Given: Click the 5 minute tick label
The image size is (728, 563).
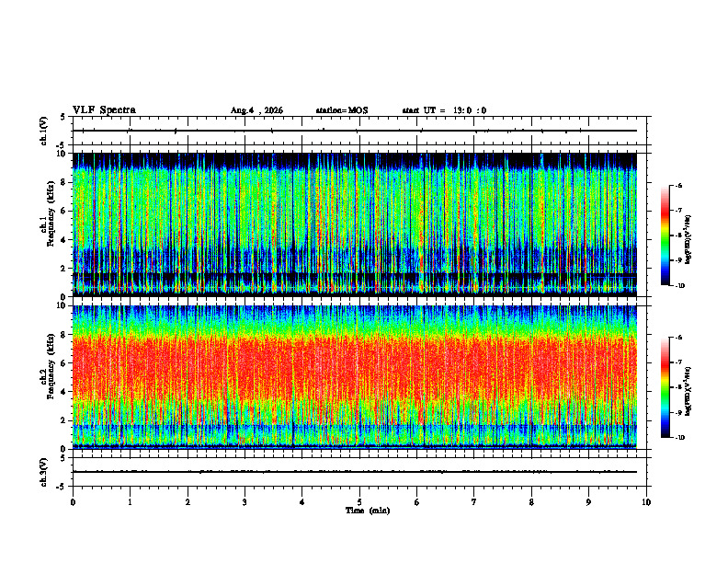Looking at the screenshot, I should 359,502.
